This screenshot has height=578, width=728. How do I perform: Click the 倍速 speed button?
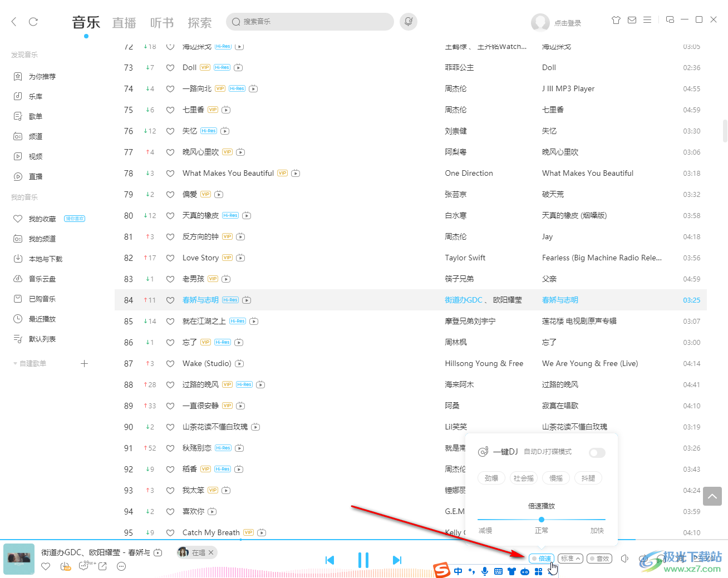click(542, 559)
